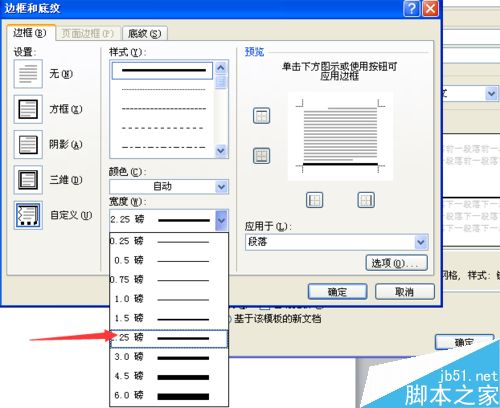Select the 自定义 (Custom) border setting icon
The width and height of the screenshot is (500, 408).
coord(28,215)
